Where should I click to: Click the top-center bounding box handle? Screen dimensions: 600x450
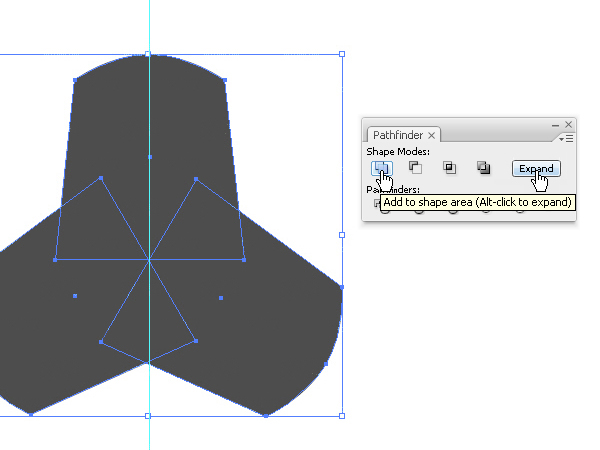[148, 54]
